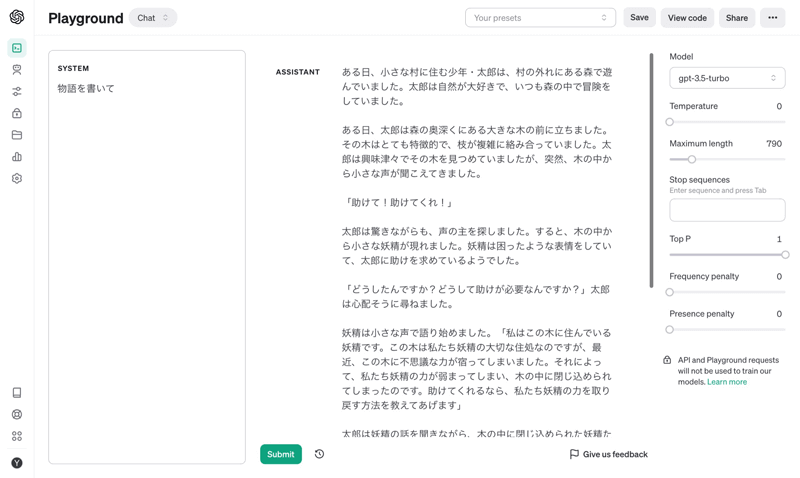Click the SYSTEM prompt text 物語を書いて
Screen dimensions: 800x478
coord(86,88)
